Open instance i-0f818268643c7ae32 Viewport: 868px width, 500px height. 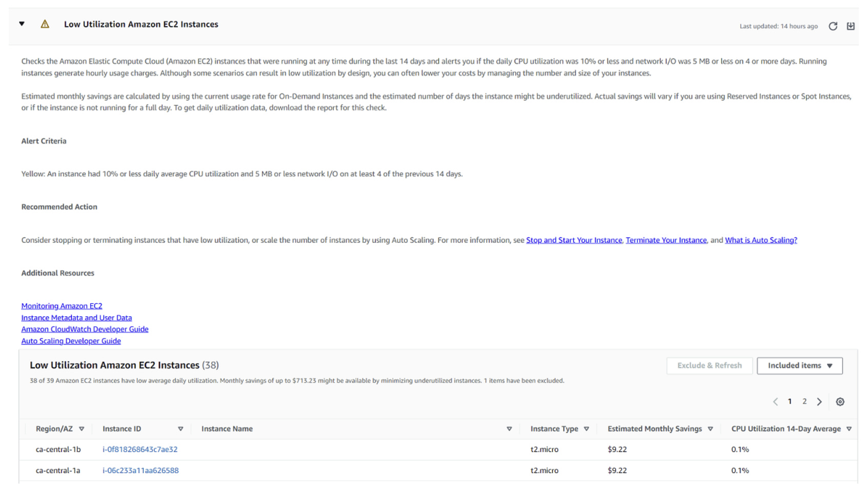pyautogui.click(x=140, y=449)
